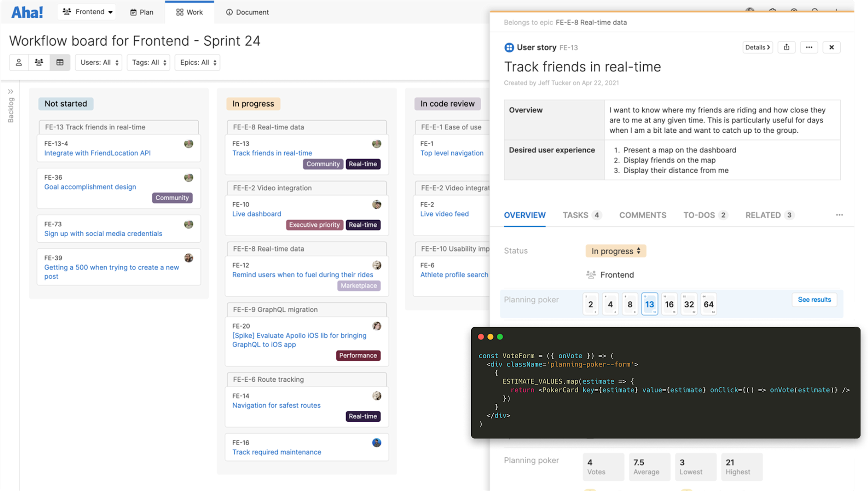Open the FE-10 Live dashboard card link

pyautogui.click(x=256, y=214)
